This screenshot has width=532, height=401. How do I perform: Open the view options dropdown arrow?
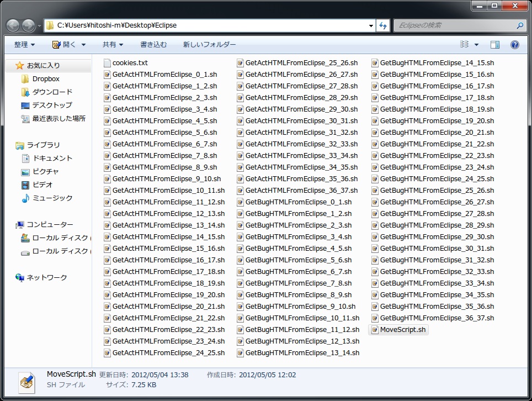[x=476, y=45]
